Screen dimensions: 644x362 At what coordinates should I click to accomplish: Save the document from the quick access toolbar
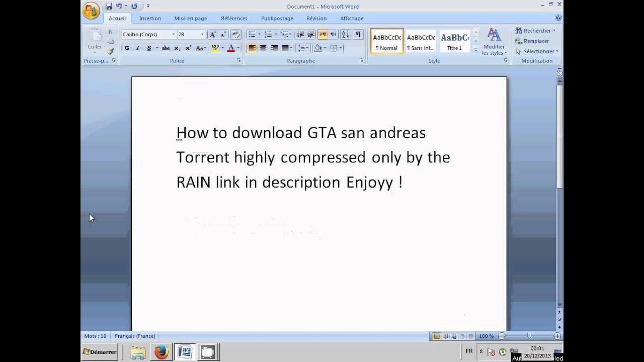coord(109,6)
